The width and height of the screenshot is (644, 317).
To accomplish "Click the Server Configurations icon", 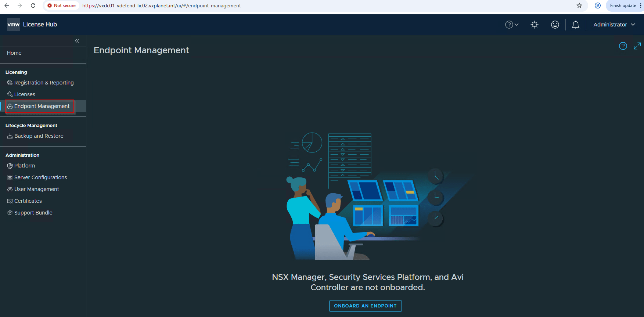I will pyautogui.click(x=10, y=177).
